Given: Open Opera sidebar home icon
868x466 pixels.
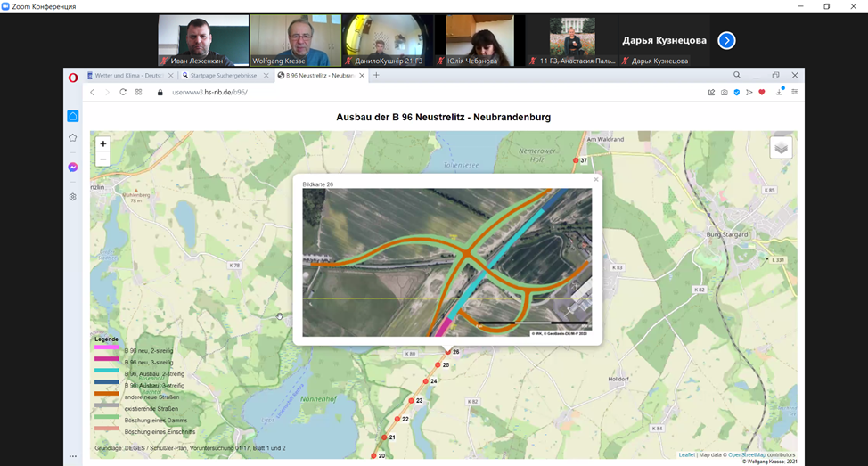Looking at the screenshot, I should 72,116.
